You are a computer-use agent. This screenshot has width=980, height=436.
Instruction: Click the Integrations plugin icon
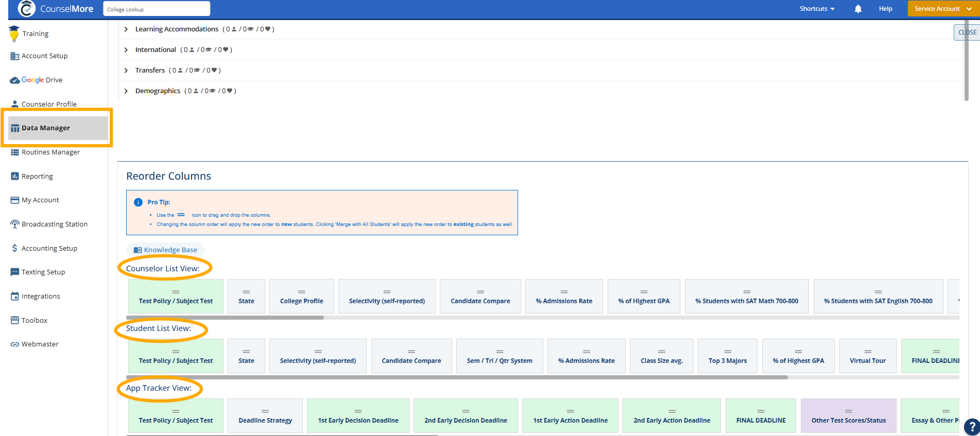(x=15, y=297)
